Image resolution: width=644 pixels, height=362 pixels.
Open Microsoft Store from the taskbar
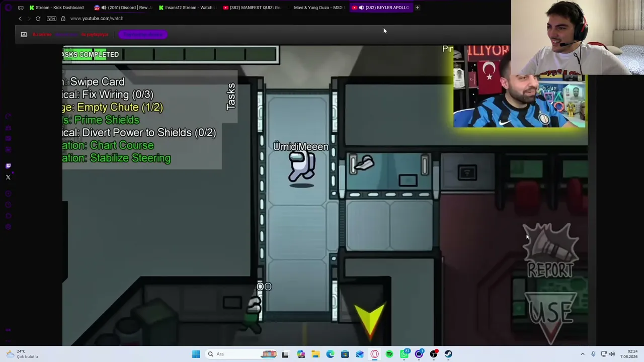[x=345, y=354]
